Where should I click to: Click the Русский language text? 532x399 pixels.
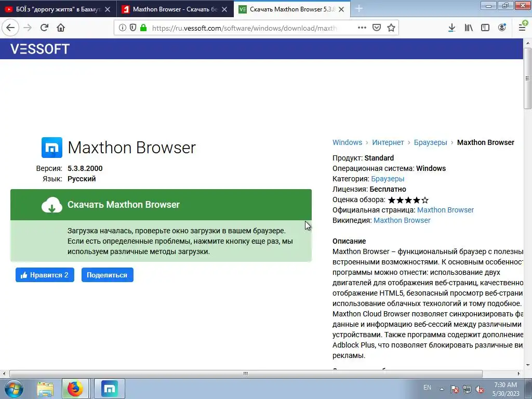82,179
